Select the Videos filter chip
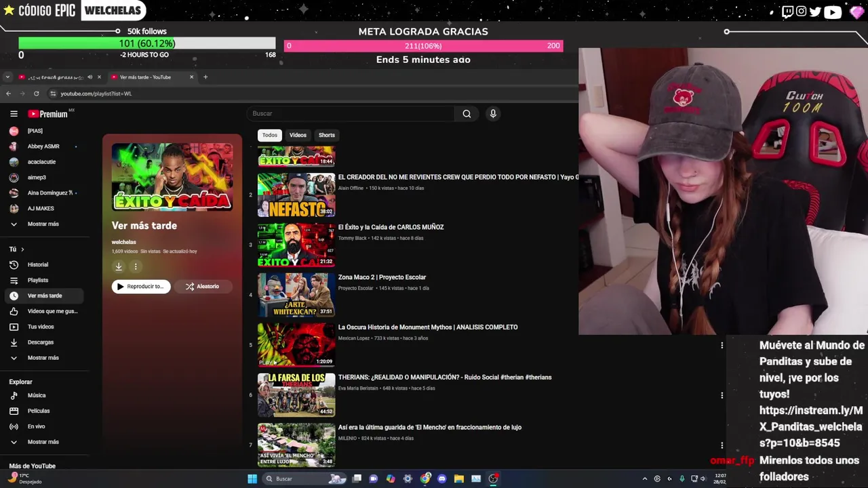This screenshot has width=868, height=488. [x=298, y=135]
